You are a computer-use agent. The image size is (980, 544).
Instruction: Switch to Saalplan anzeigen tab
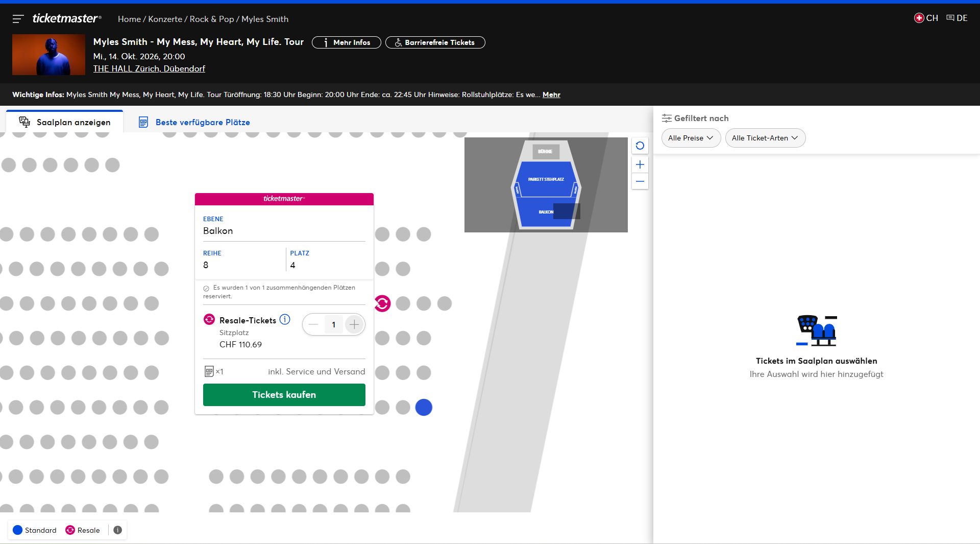coord(65,122)
